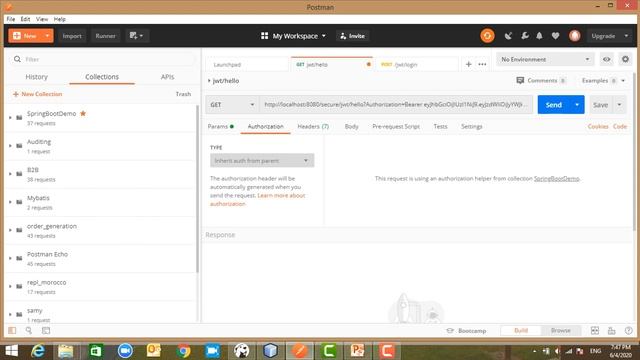Open the Help menu

point(60,19)
